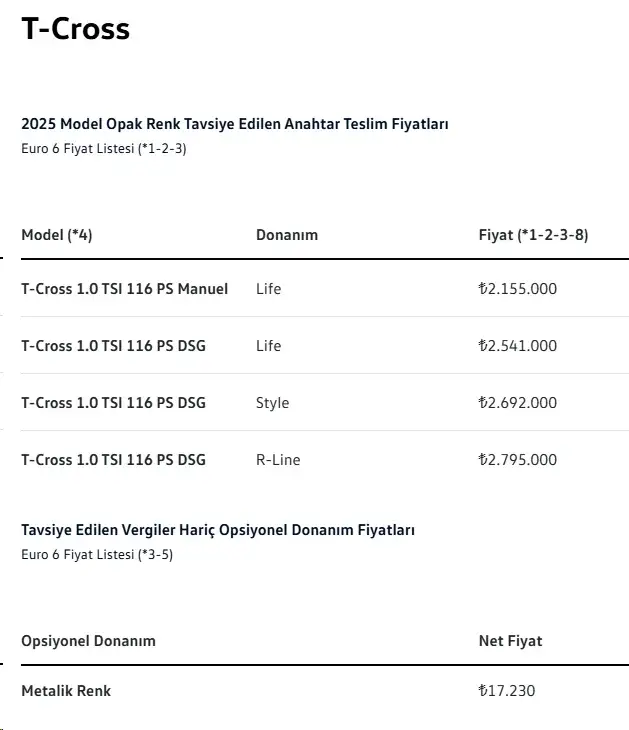This screenshot has width=629, height=730.
Task: Click the Opsiyonel Donanım column header
Action: (x=88, y=641)
